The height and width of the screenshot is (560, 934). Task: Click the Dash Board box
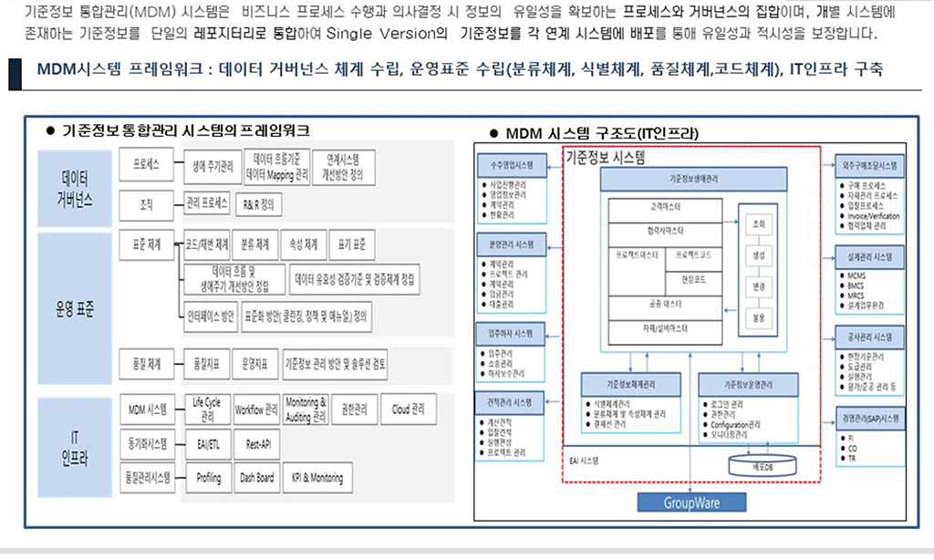click(x=256, y=478)
